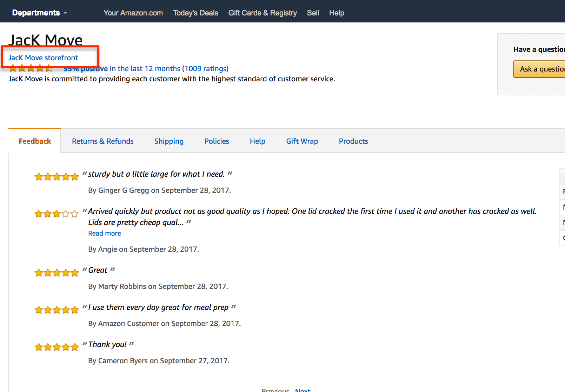Click the text 'By Angie on September 28, 2017.'

[x=144, y=249]
